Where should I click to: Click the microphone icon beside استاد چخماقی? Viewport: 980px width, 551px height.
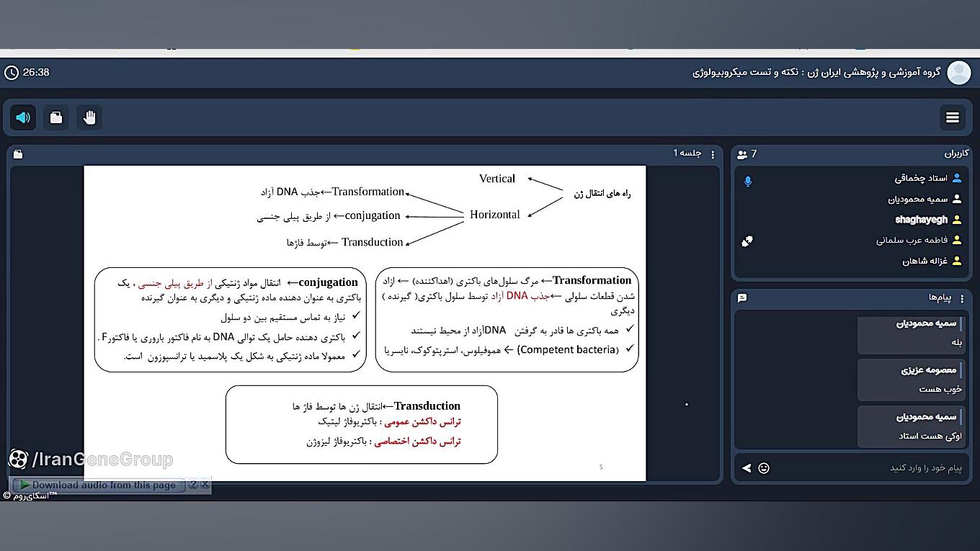(x=748, y=181)
